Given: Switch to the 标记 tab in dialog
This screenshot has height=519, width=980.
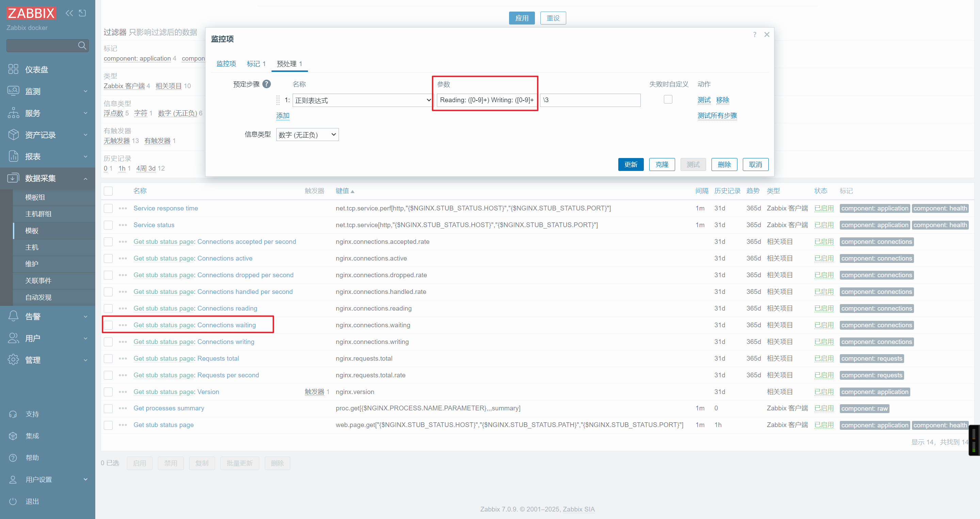Looking at the screenshot, I should click(256, 64).
